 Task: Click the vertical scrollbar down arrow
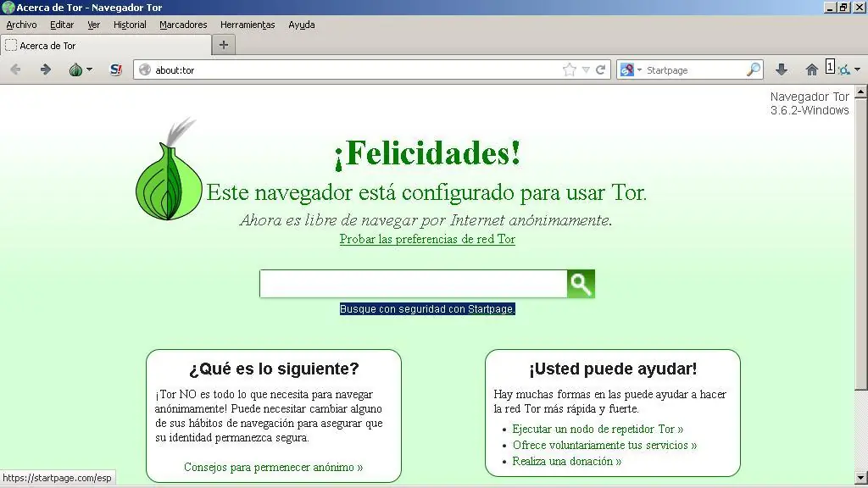861,478
